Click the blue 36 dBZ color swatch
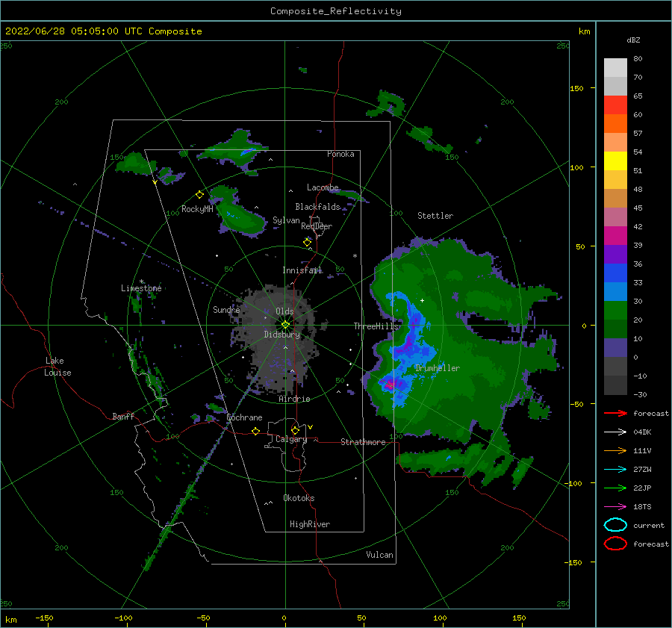This screenshot has height=628, width=672. [x=615, y=273]
